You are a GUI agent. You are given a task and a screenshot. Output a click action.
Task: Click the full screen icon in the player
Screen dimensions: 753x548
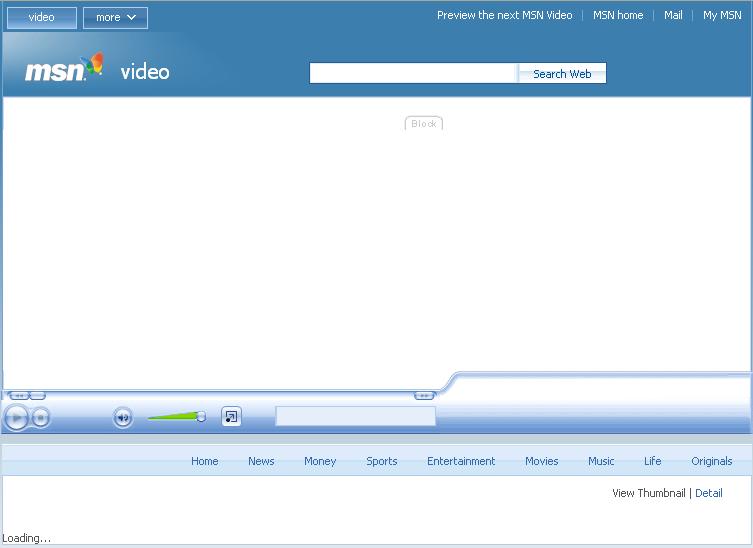pyautogui.click(x=231, y=417)
